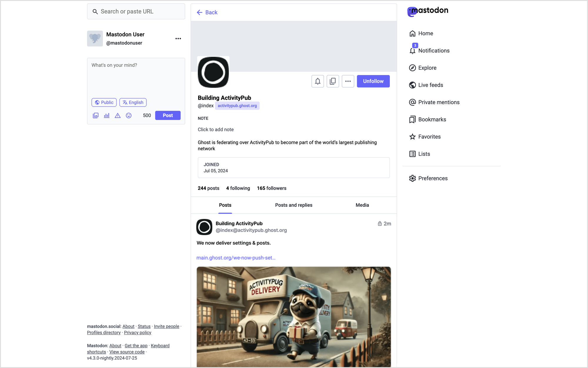
Task: Click the copy icon next to the bell
Action: pyautogui.click(x=333, y=81)
